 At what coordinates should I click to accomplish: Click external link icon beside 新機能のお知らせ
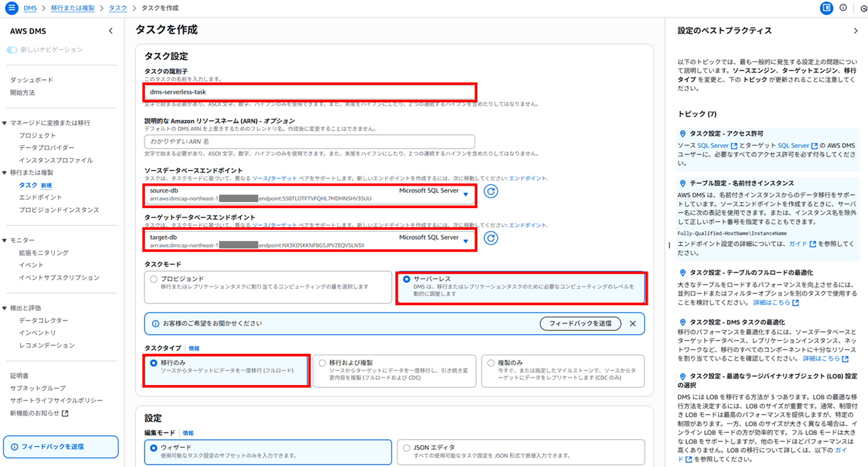(65, 413)
